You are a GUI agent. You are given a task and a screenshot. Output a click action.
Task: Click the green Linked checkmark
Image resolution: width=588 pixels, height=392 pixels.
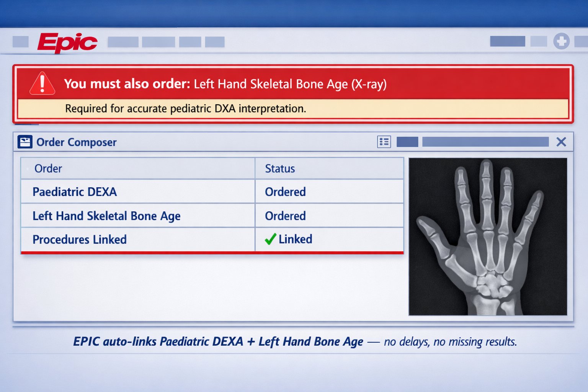click(270, 239)
